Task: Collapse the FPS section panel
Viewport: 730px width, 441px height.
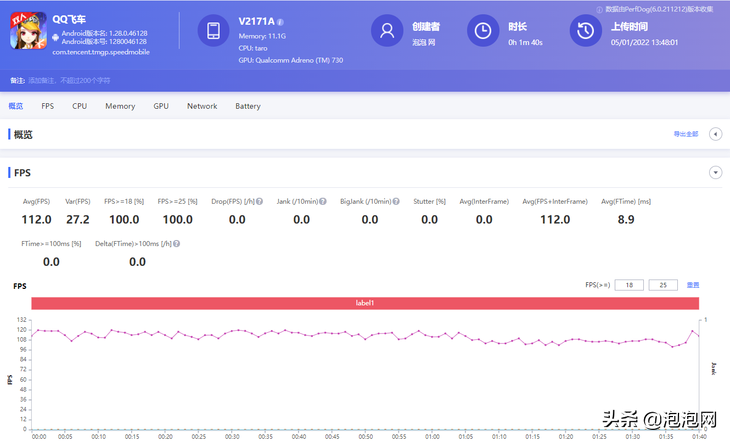Action: click(x=715, y=172)
